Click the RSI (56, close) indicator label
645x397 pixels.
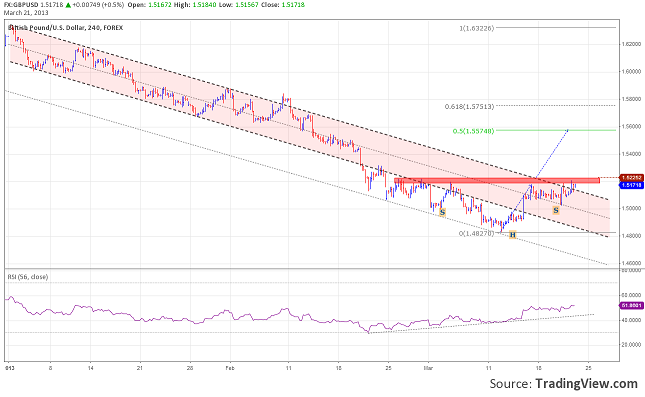coord(28,277)
